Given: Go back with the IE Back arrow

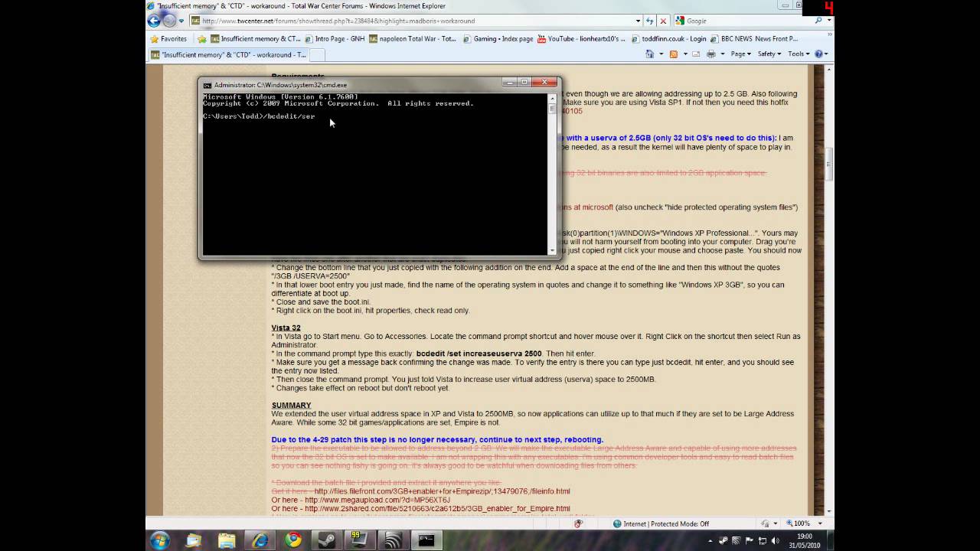Looking at the screenshot, I should tap(154, 21).
